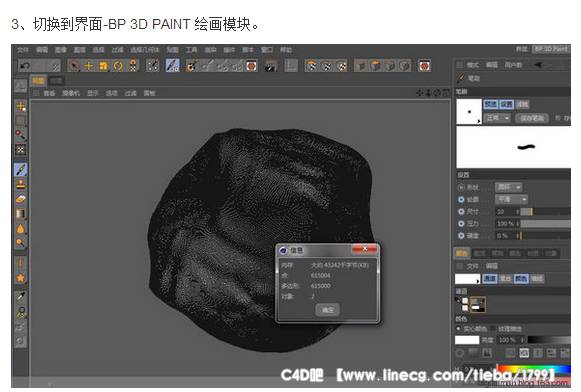Choose the Eyedropper tool in left sidebar
The width and height of the screenshot is (581, 392).
tap(21, 296)
